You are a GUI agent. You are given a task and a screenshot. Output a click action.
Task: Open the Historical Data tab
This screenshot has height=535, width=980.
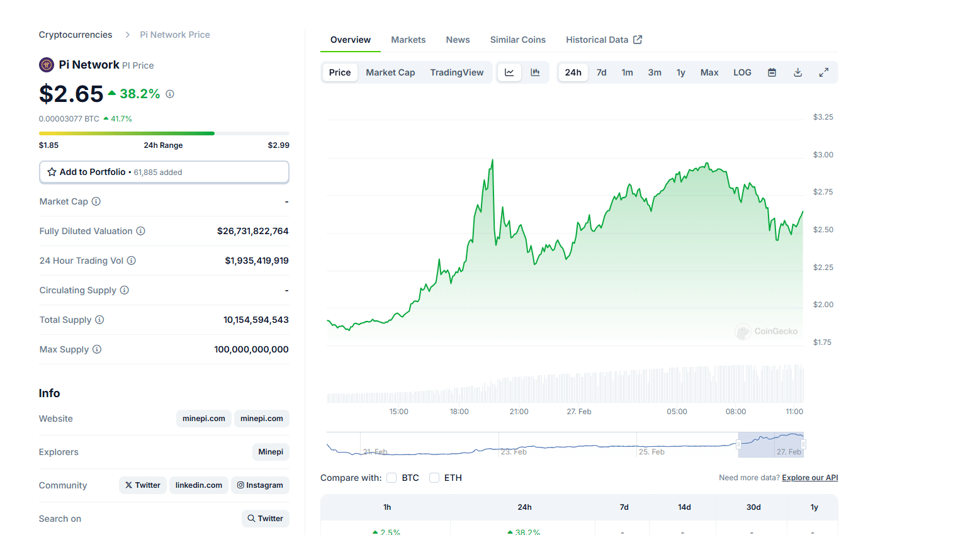click(x=604, y=40)
